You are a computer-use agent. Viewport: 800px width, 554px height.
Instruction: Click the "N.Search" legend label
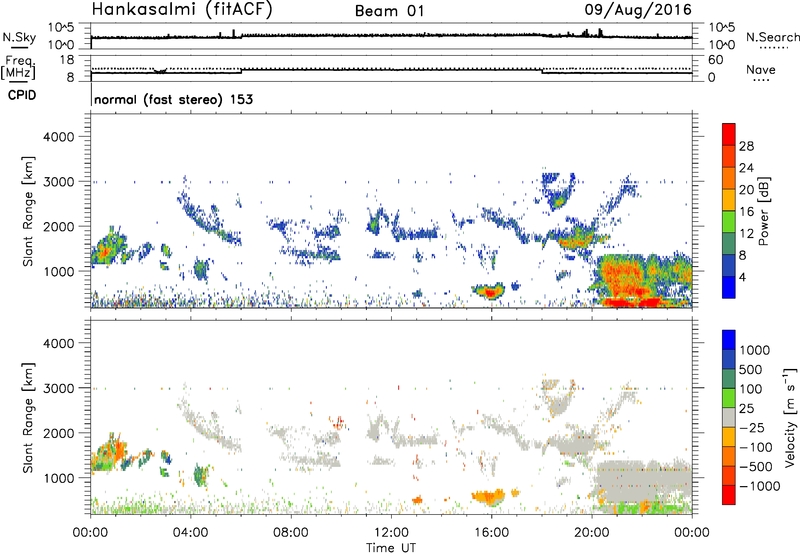tap(773, 37)
